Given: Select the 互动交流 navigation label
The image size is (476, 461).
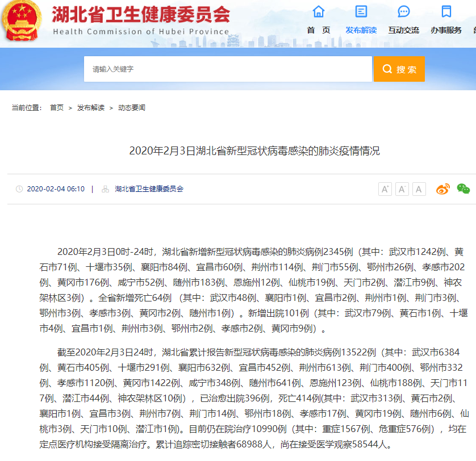Looking at the screenshot, I should [x=404, y=30].
